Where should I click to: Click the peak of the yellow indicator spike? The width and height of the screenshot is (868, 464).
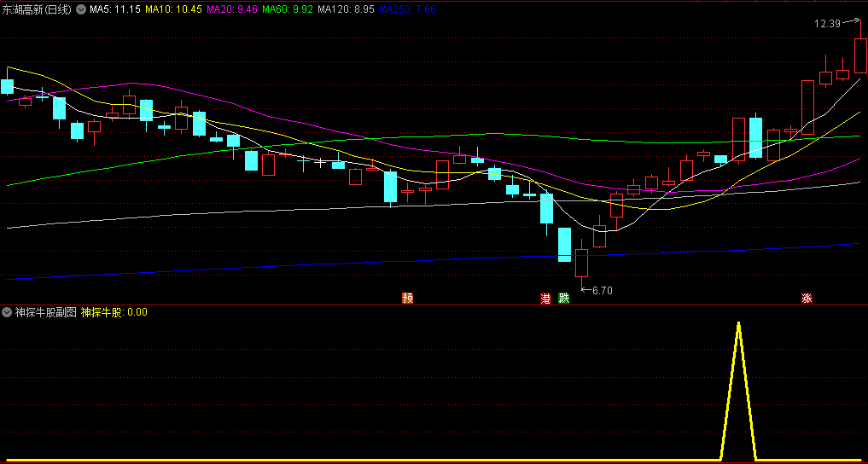[x=738, y=323]
